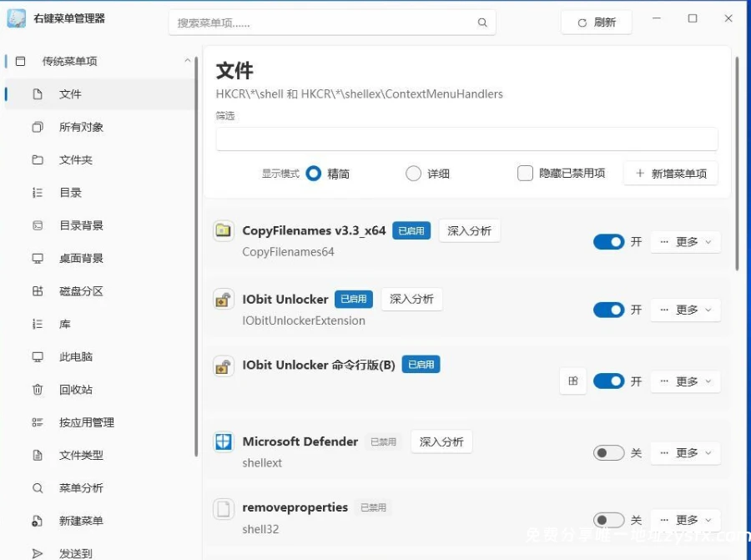Viewport: 751px width, 560px height.
Task: Click the 传统菜单项 panel icon
Action: 20,61
